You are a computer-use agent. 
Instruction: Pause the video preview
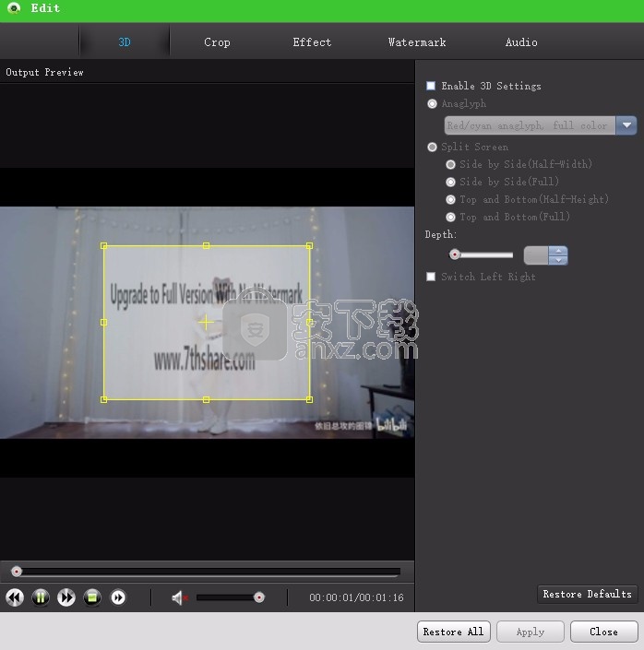click(x=41, y=597)
